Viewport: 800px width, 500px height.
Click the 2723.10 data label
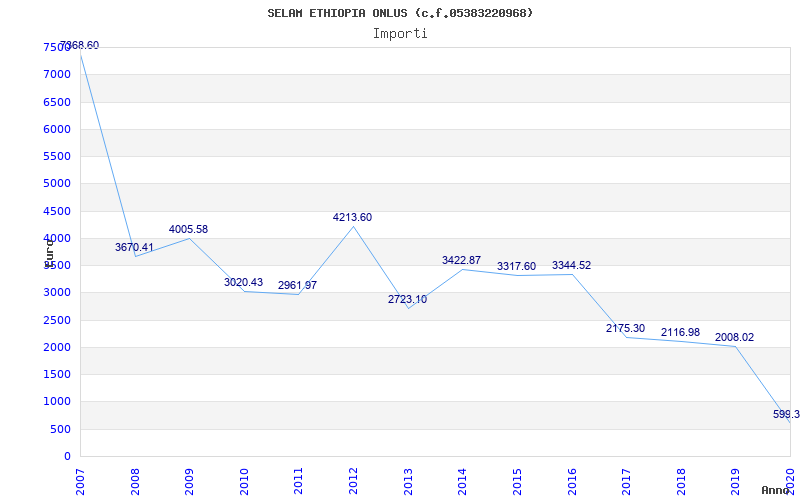coord(407,299)
